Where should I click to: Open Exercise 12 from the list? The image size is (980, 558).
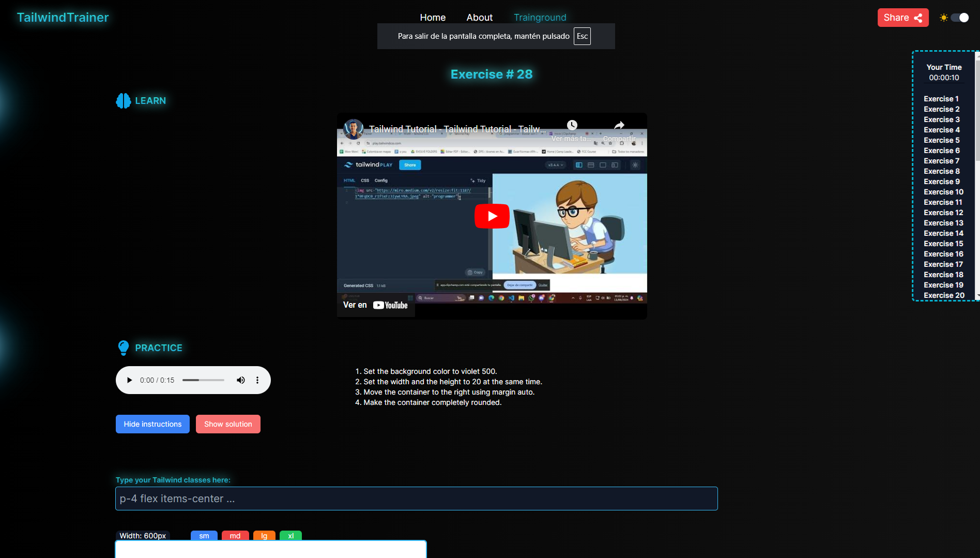(943, 213)
